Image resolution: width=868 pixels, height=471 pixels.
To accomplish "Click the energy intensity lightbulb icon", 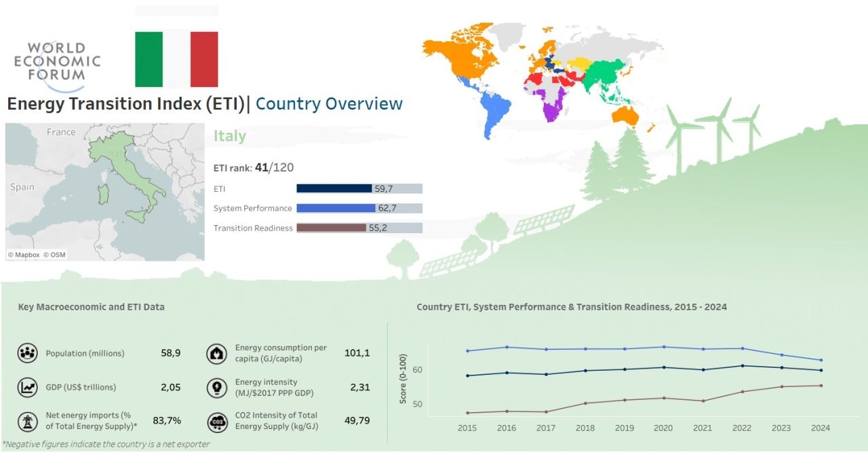I will coord(217,387).
